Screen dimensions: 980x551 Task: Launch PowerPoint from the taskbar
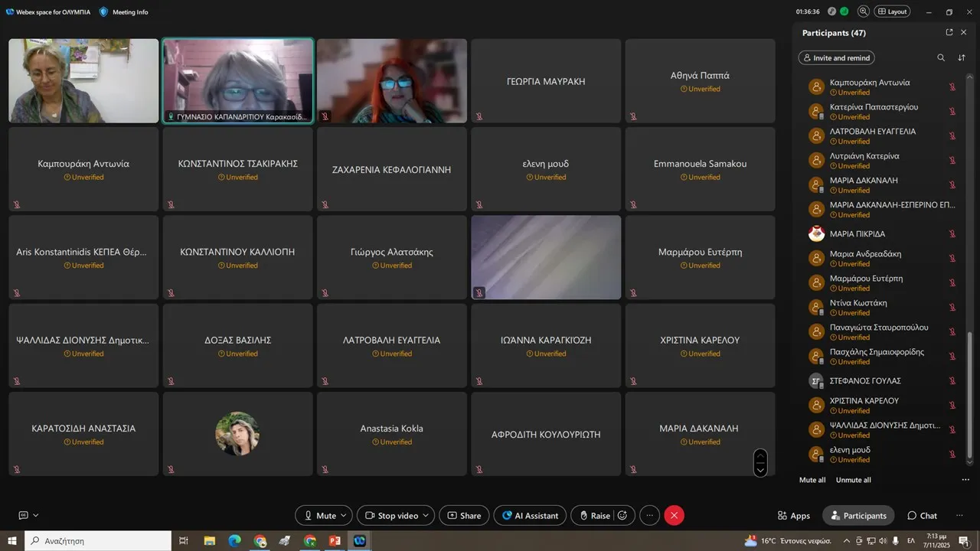pos(335,541)
